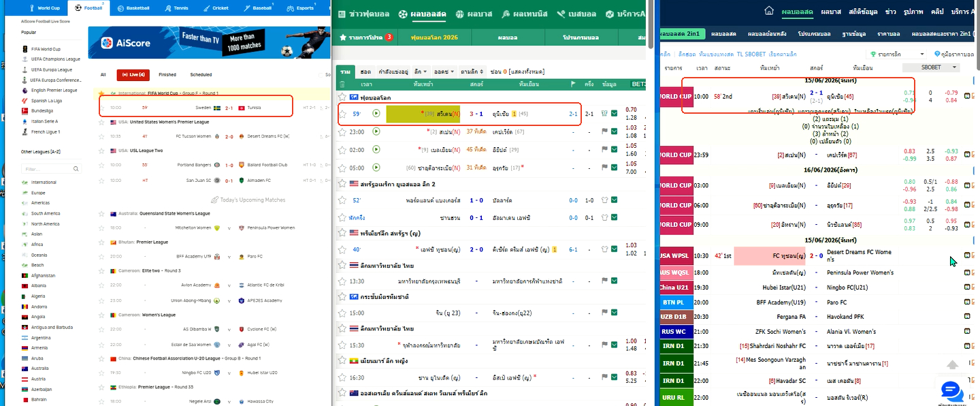This screenshot has height=406, width=980.
Task: Toggle favorite star for FIFA World Cup group
Action: pos(103,93)
